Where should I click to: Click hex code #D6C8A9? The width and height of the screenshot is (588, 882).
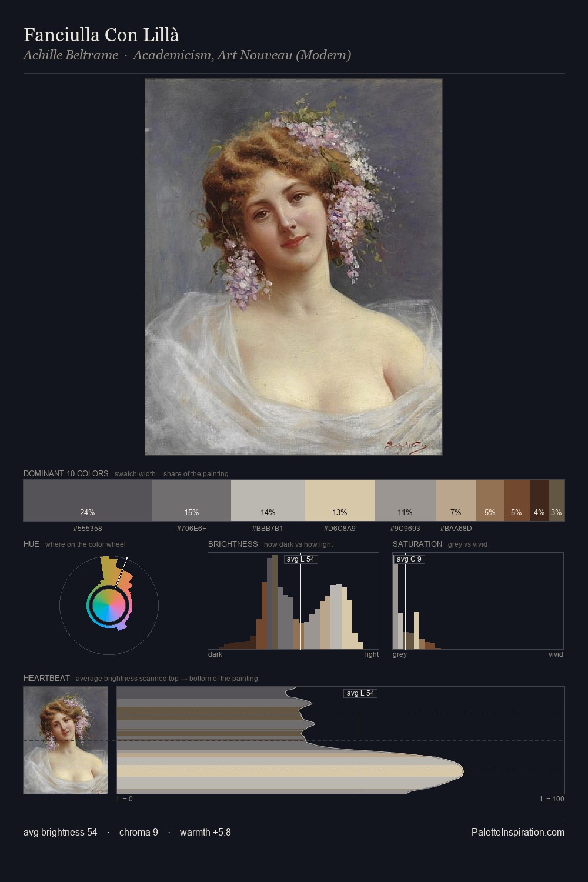click(340, 529)
